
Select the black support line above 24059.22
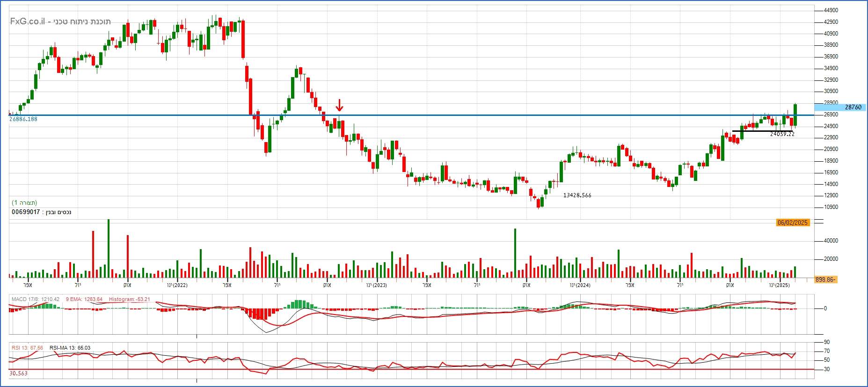[x=763, y=131]
